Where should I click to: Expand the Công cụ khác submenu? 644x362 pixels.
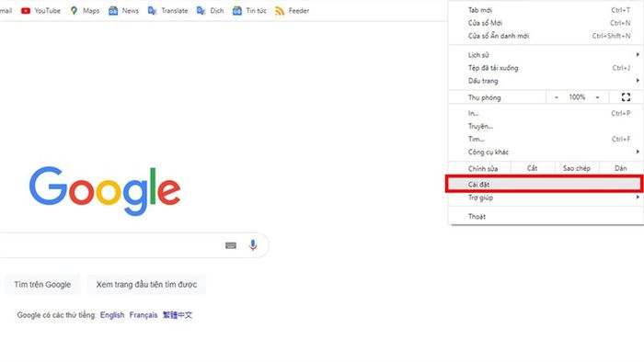[x=546, y=153]
